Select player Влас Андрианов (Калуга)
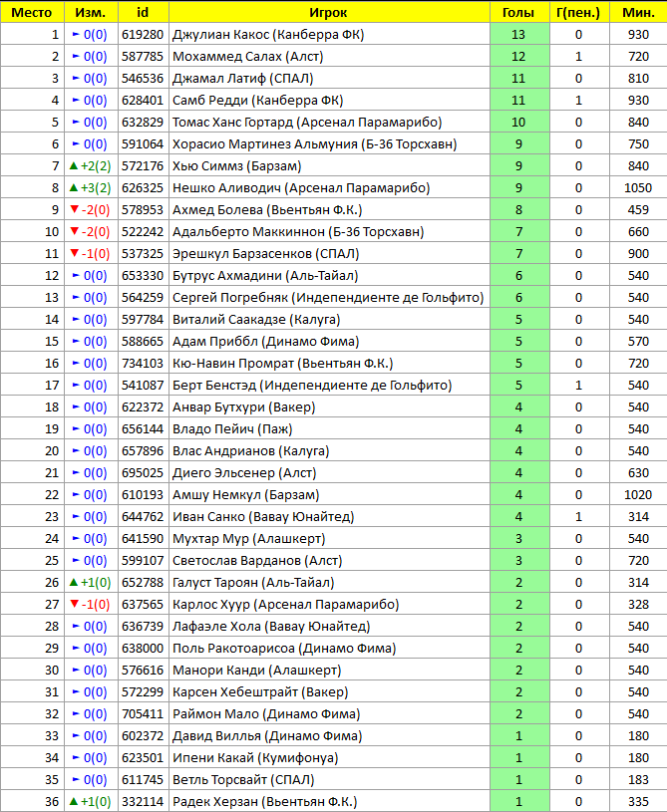 [251, 451]
